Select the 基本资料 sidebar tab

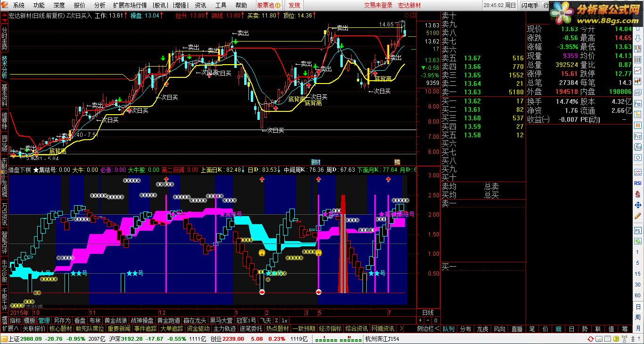4,96
